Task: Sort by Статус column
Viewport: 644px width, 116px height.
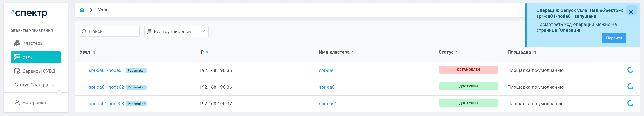Action: (x=457, y=52)
